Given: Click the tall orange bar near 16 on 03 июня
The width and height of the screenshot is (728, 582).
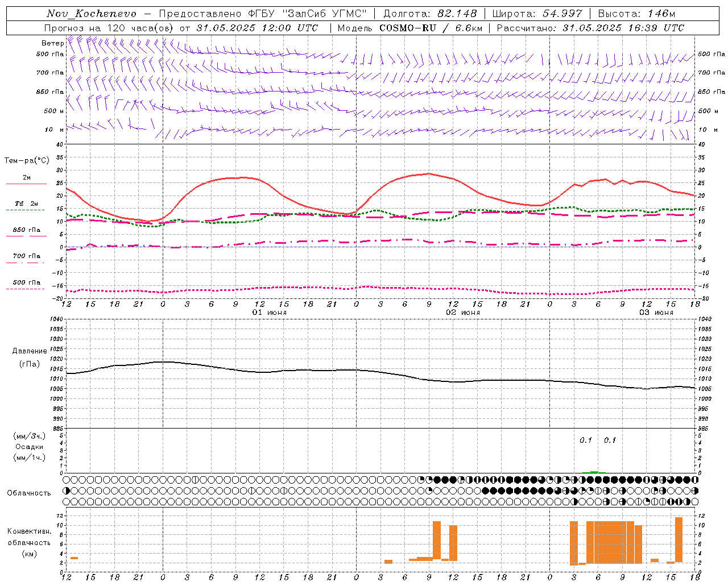Looking at the screenshot, I should 679,540.
